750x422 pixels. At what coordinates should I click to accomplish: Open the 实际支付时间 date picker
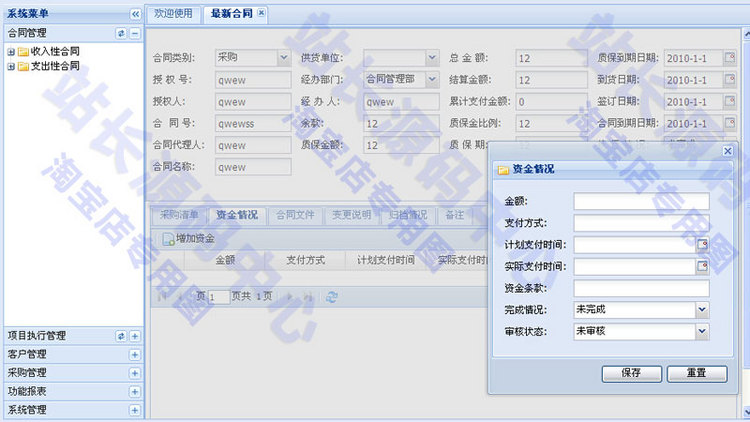coord(702,267)
